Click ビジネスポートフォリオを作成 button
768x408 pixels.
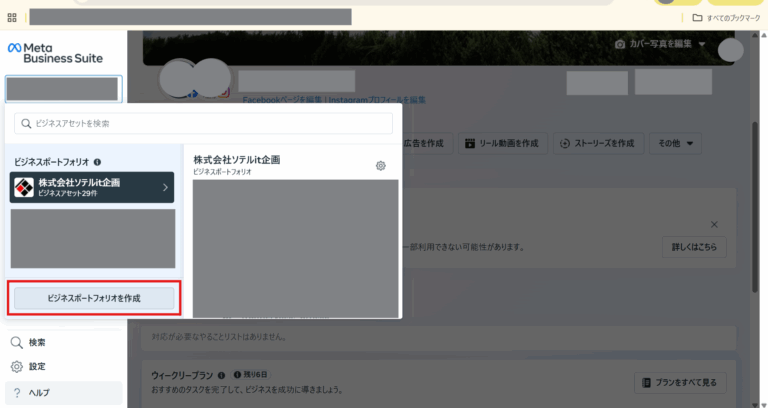[94, 298]
